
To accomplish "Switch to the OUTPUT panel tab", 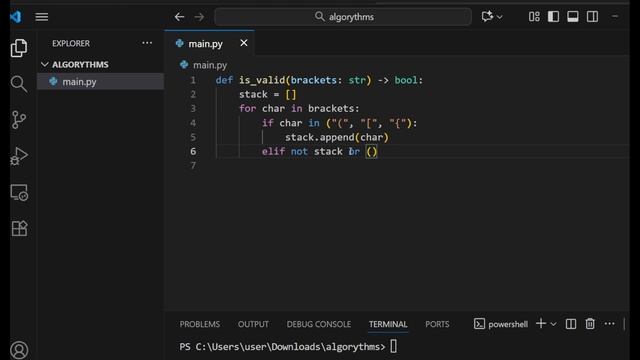I will (253, 324).
